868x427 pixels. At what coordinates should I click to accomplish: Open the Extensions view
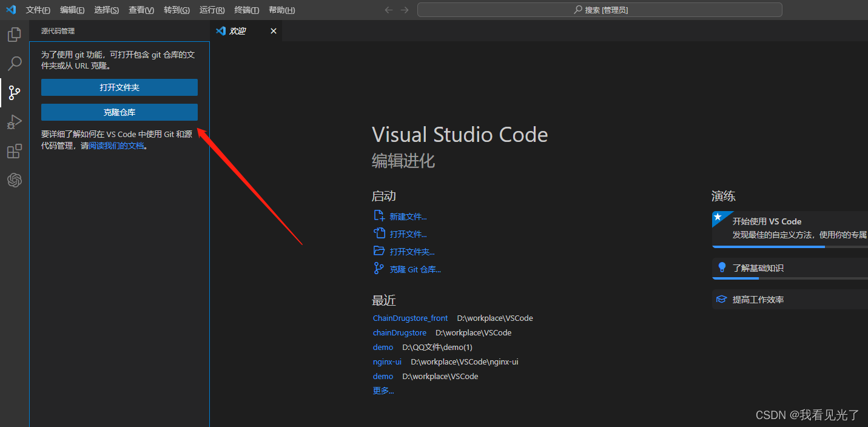15,151
